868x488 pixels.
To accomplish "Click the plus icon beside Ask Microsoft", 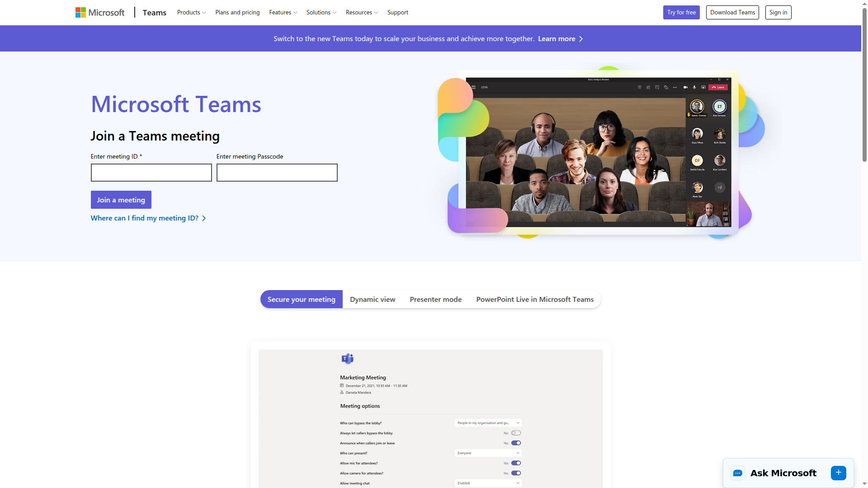I will tap(839, 473).
